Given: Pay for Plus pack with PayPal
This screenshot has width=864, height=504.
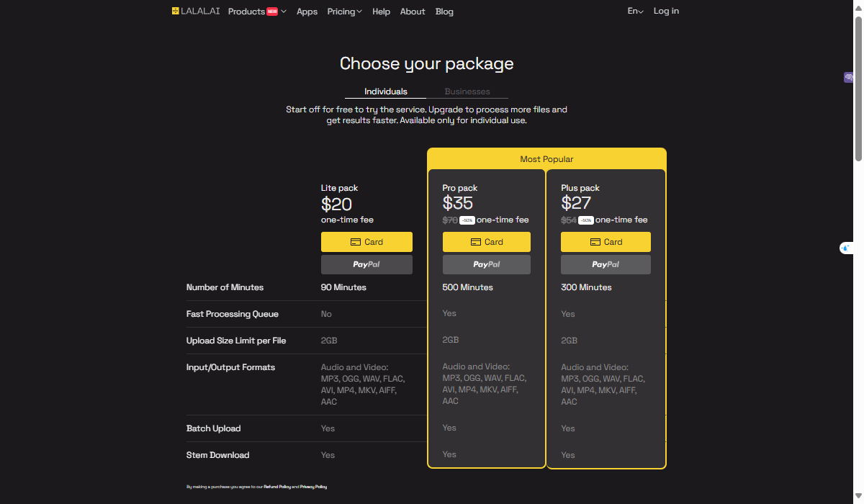Looking at the screenshot, I should click(606, 264).
